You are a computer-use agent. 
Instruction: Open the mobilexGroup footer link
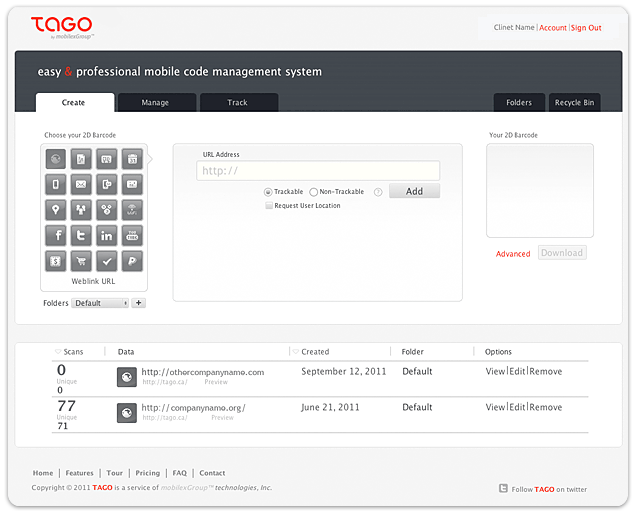[x=186, y=488]
